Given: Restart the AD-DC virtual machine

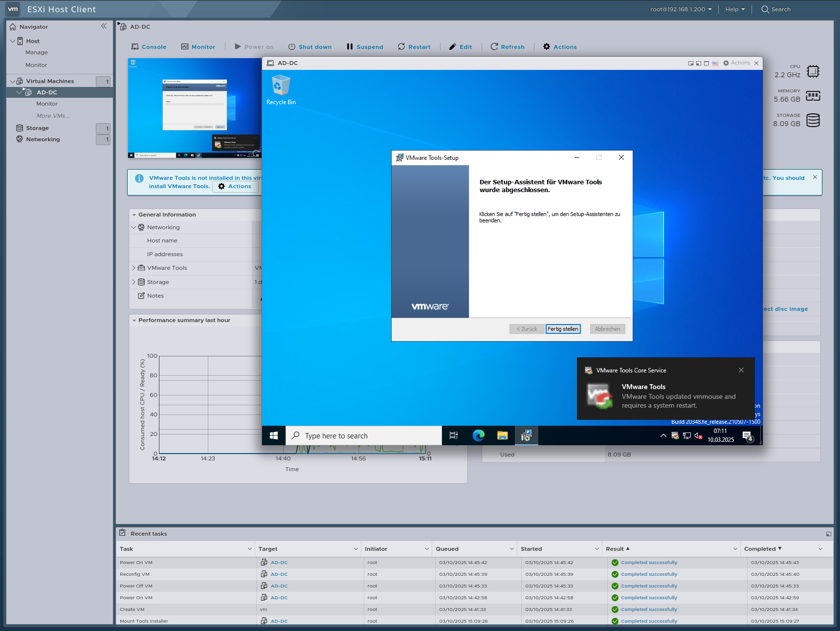Looking at the screenshot, I should click(414, 46).
